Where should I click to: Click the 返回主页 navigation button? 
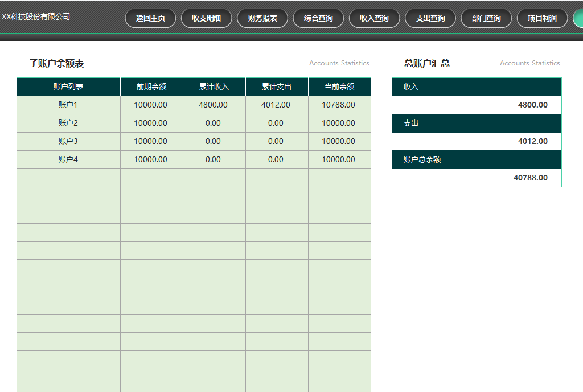point(150,18)
